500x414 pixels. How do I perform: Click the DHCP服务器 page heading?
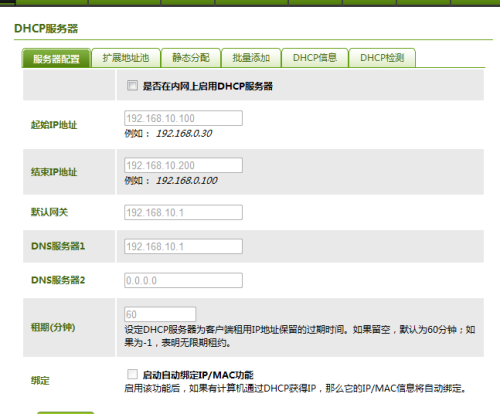[46, 29]
